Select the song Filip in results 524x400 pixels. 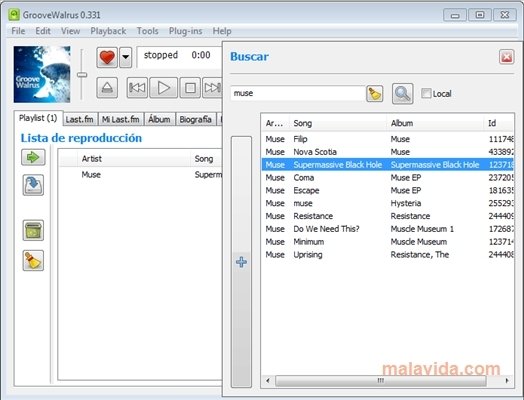point(388,139)
